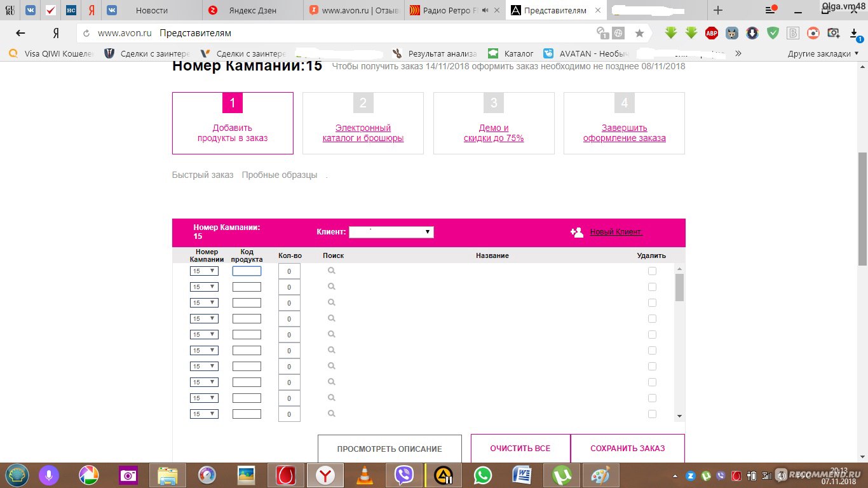Open the campaign number dropdown in the sixth row

pyautogui.click(x=204, y=351)
